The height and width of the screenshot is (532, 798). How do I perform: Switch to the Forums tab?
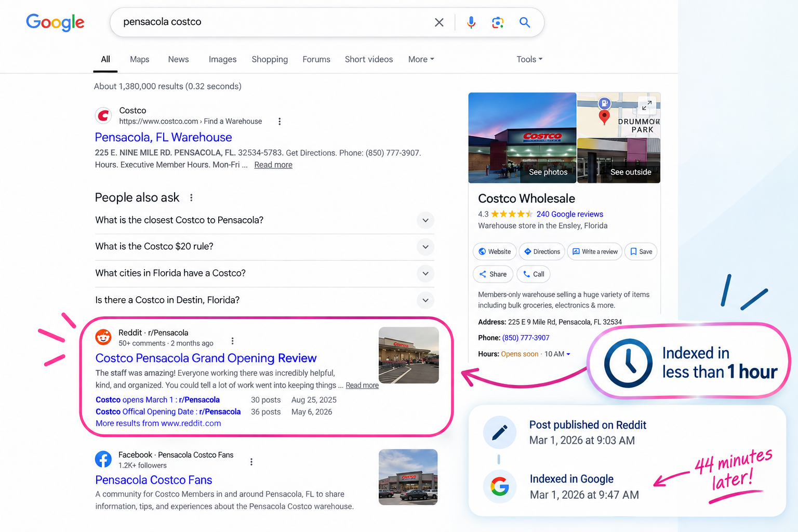316,59
